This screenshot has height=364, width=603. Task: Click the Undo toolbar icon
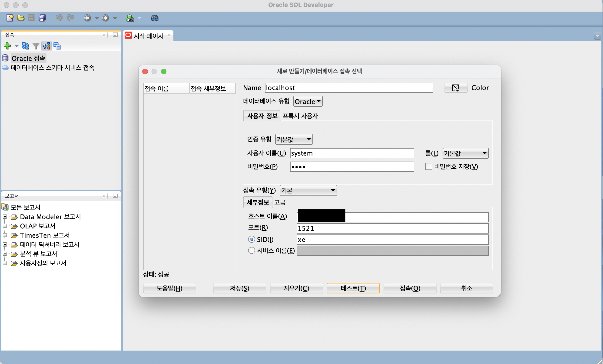(x=59, y=18)
